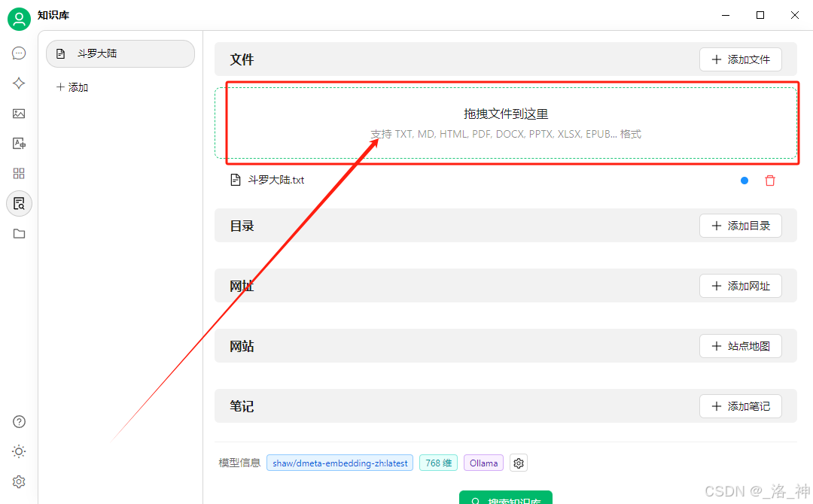Click the 站点地图 button
This screenshot has width=813, height=504.
[741, 346]
